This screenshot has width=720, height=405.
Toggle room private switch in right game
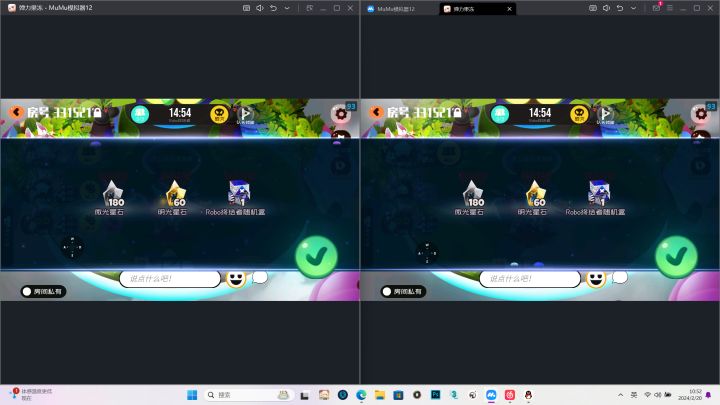pos(404,291)
